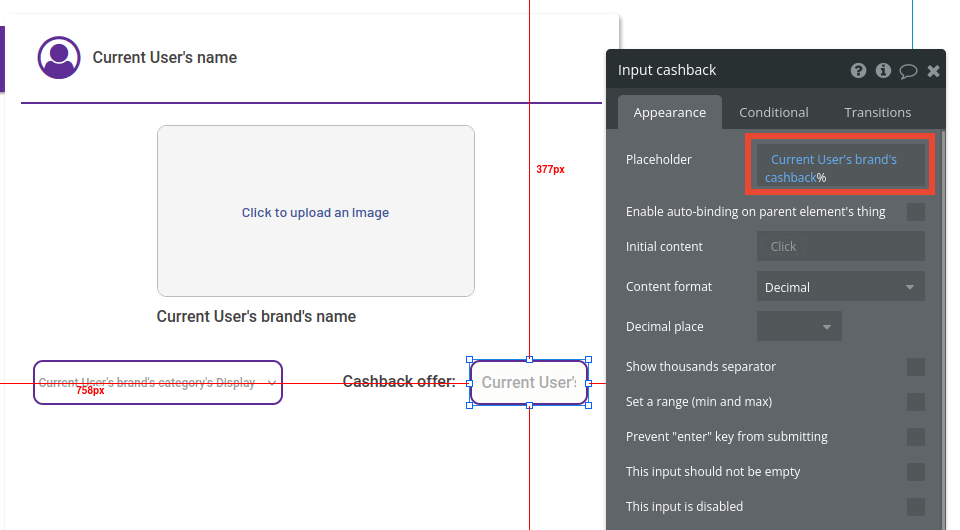Click the Input cashback panel title
Viewport: 960px width, 530px height.
[x=667, y=70]
